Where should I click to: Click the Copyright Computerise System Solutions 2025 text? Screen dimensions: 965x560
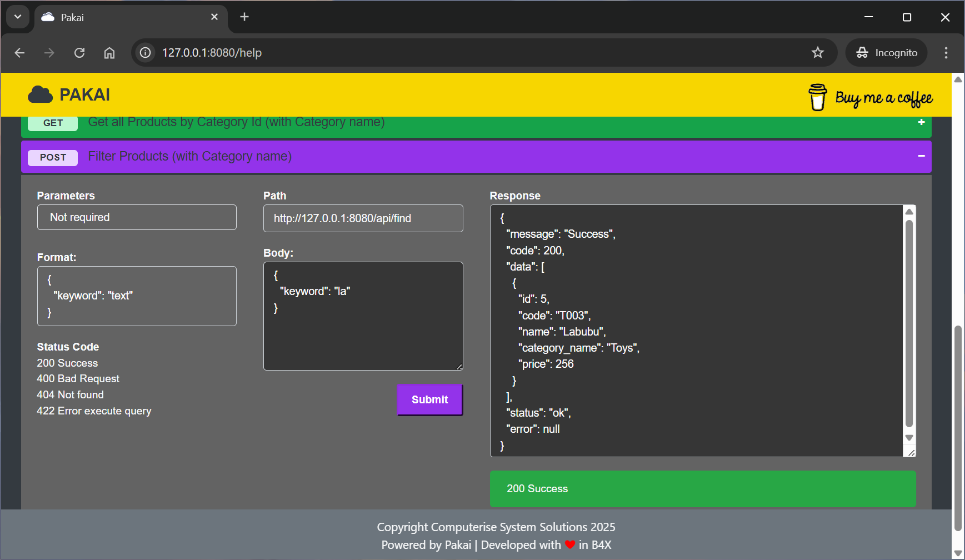(496, 527)
